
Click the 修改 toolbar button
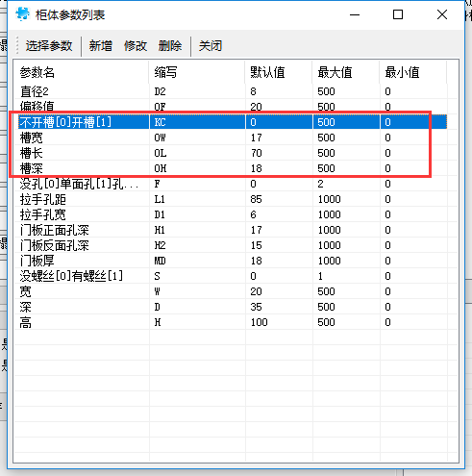(x=136, y=46)
